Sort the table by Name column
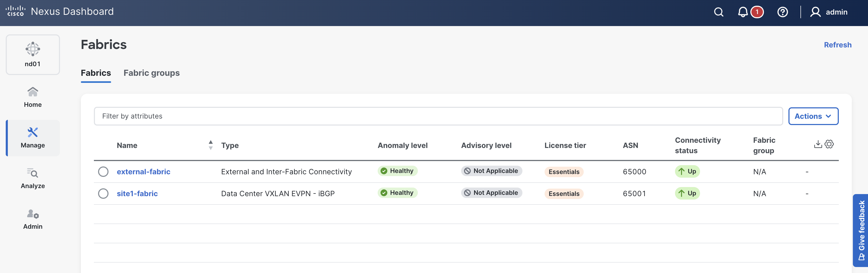Image resolution: width=868 pixels, height=273 pixels. point(210,145)
